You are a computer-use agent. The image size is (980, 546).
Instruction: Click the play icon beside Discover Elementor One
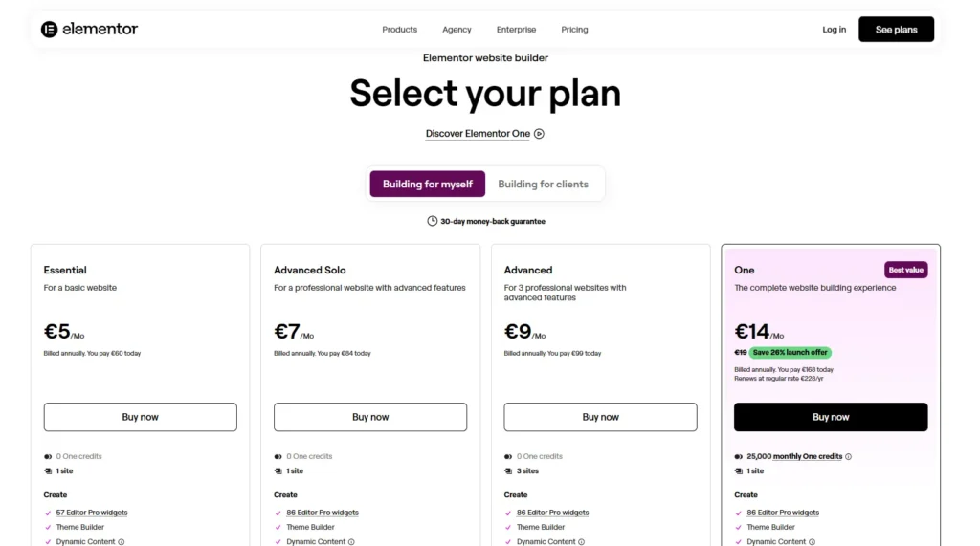tap(539, 134)
